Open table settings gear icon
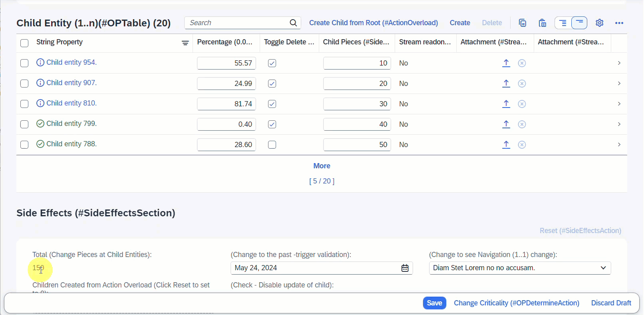The height and width of the screenshot is (315, 644). (x=599, y=23)
